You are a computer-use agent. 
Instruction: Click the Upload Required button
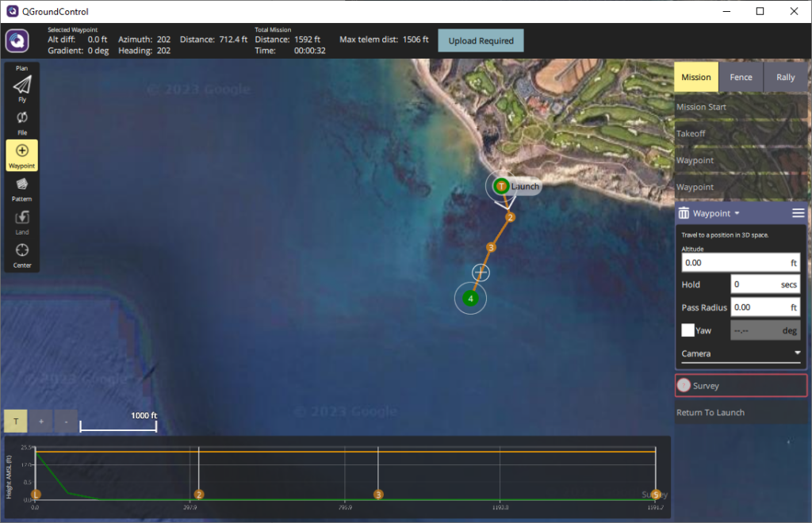(481, 40)
